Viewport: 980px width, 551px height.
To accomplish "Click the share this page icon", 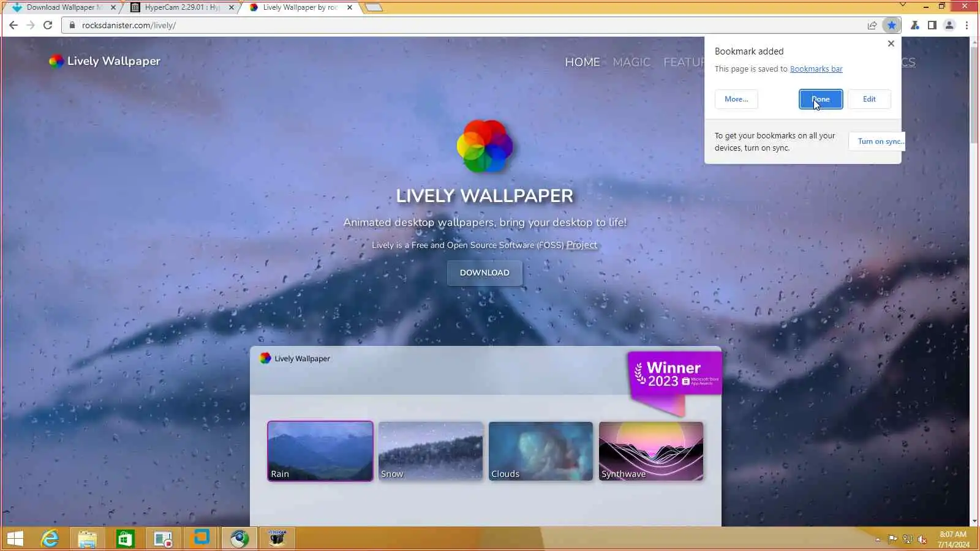I will point(872,25).
